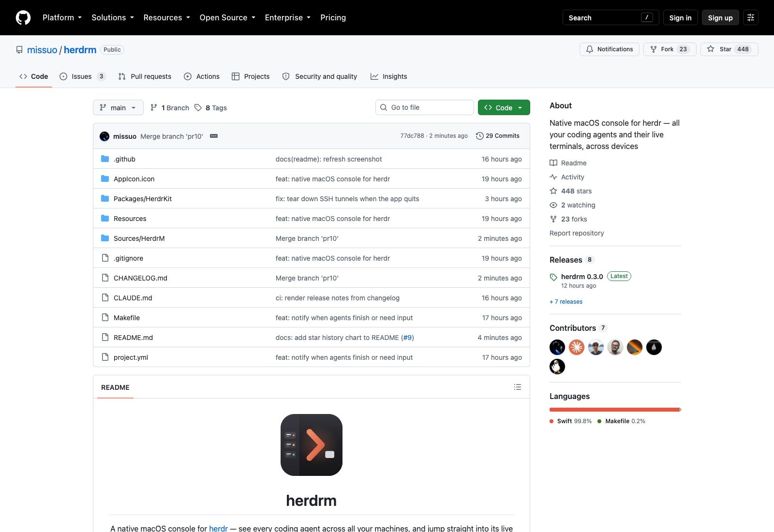Expand commit message ellipsis for 'pr10' merge

point(214,136)
